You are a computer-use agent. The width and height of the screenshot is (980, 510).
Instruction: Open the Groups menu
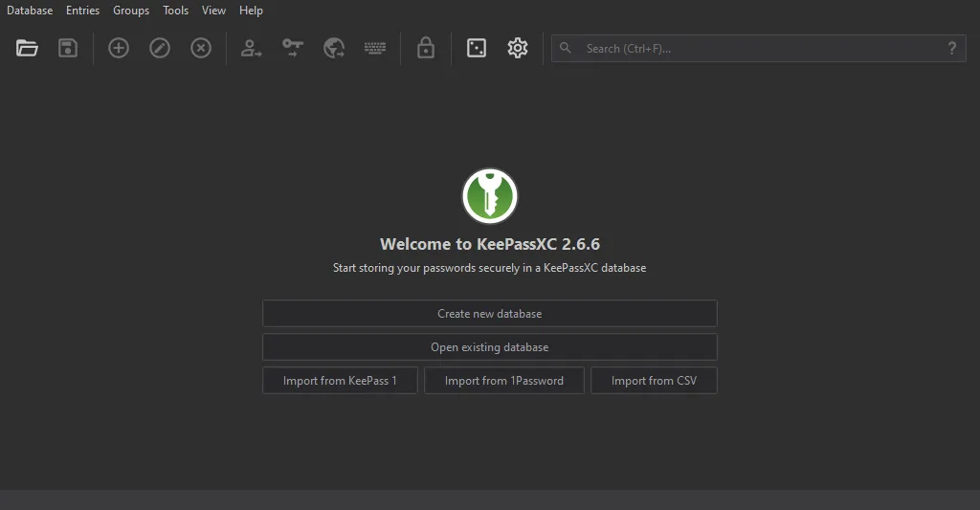point(131,11)
